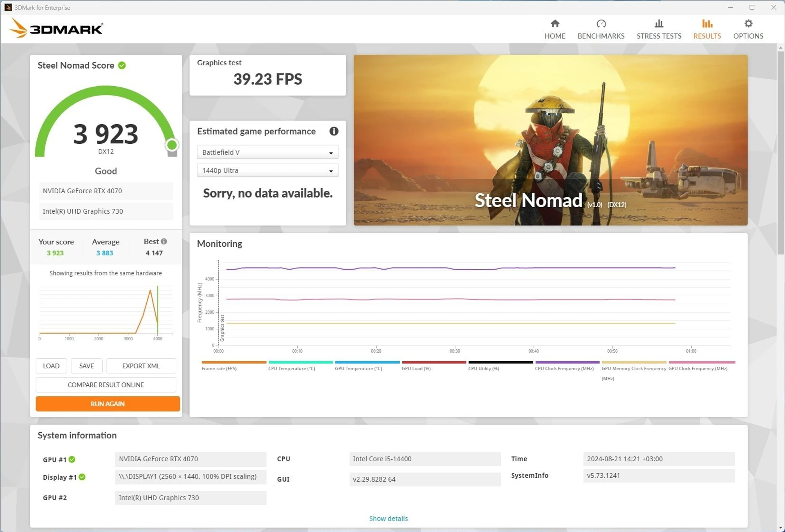
Task: Open the Options gear icon
Action: point(748,23)
